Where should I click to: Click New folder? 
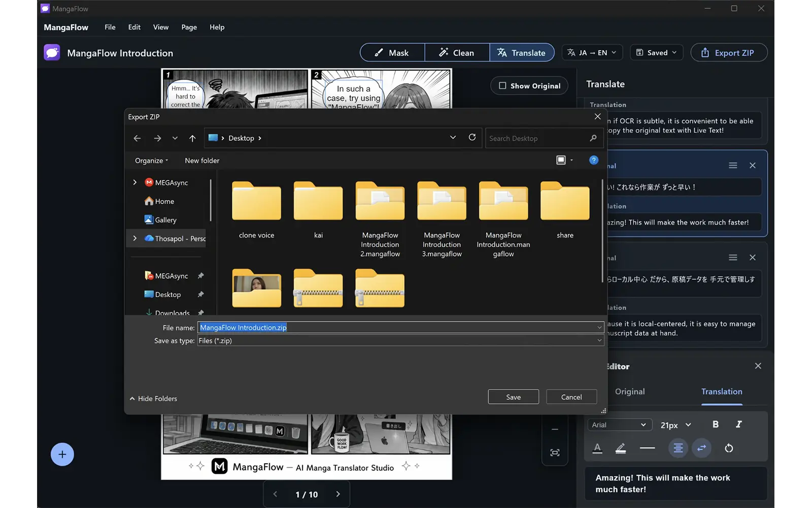[x=202, y=161]
